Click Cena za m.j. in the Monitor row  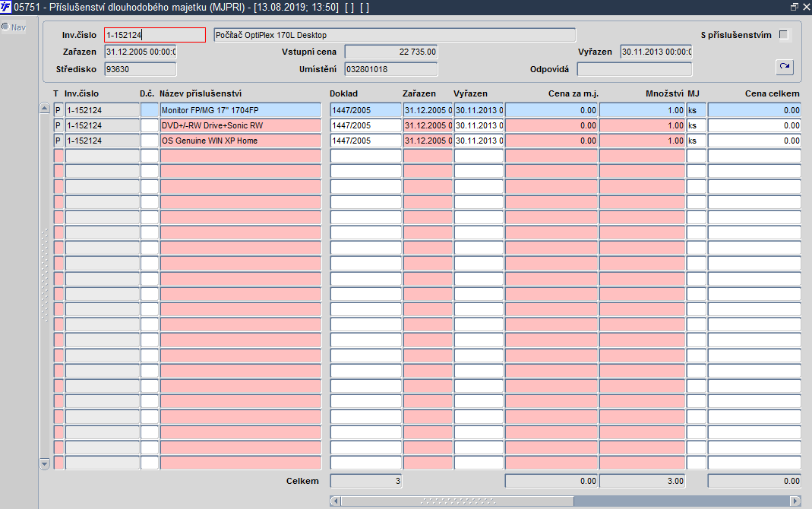point(551,109)
